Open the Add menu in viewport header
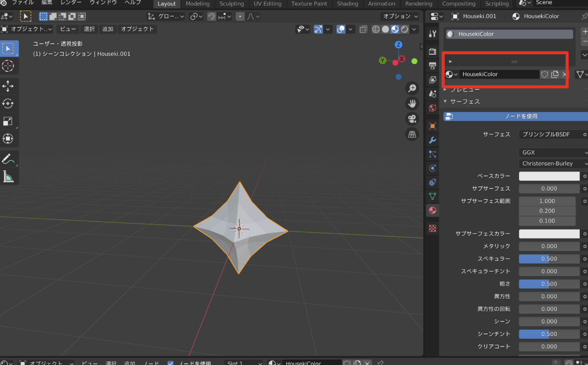The height and width of the screenshot is (365, 588). tap(108, 29)
